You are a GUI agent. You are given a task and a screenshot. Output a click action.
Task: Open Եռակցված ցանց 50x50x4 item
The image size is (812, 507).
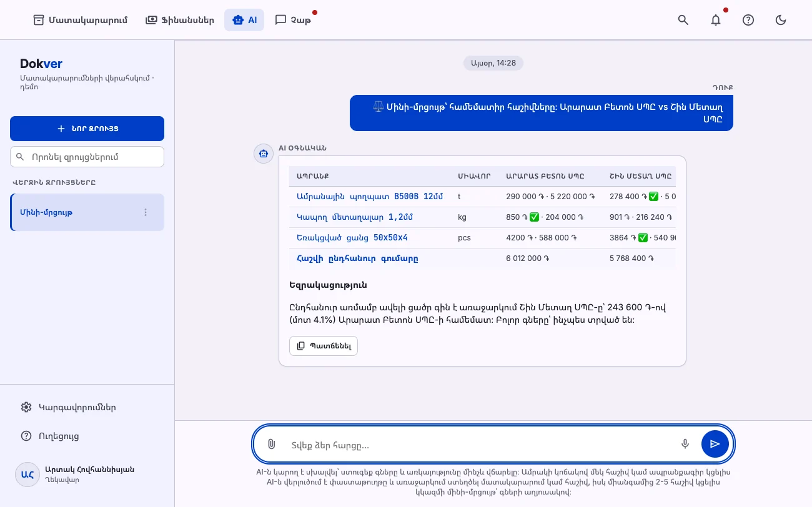coord(352,238)
